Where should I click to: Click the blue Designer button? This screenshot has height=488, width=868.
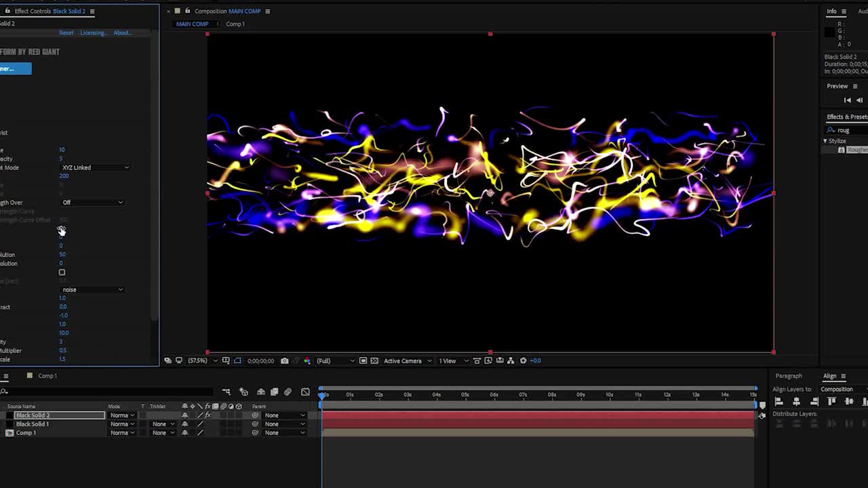click(15, 68)
